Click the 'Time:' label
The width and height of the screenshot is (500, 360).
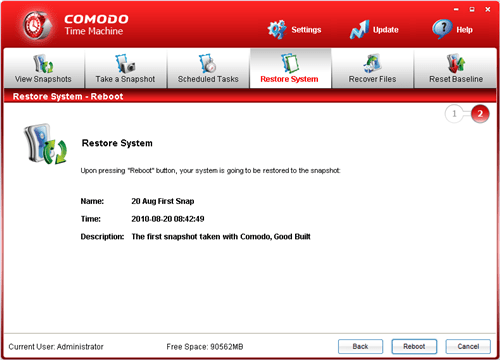(x=91, y=219)
